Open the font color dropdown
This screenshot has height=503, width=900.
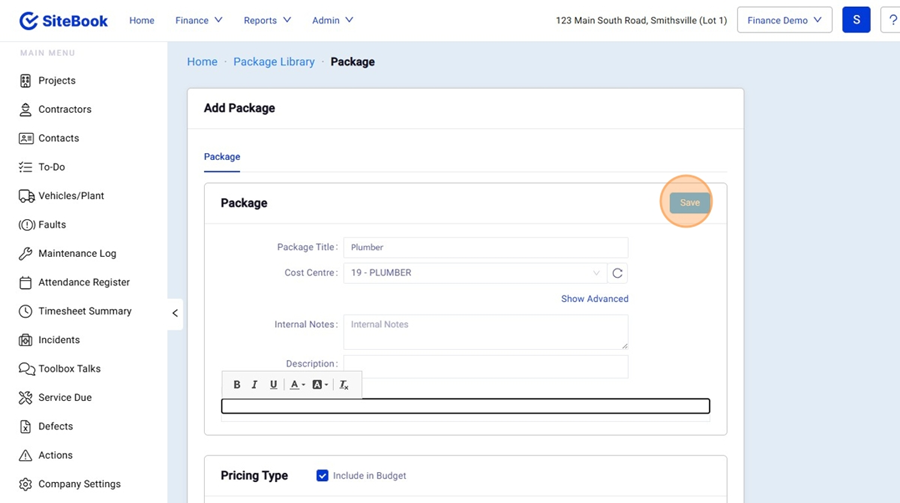point(297,385)
